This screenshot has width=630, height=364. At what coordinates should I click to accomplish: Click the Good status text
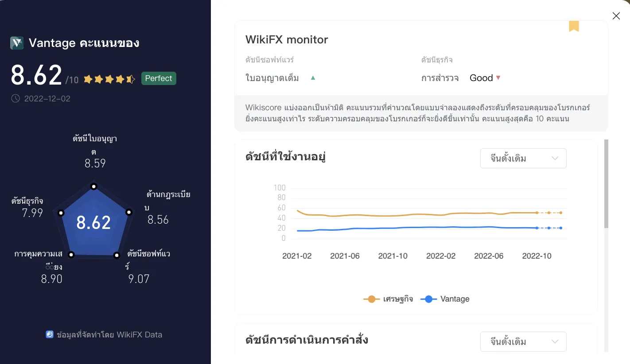point(481,78)
